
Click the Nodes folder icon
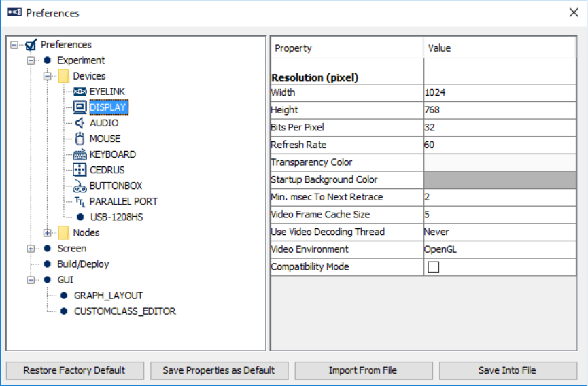(63, 232)
